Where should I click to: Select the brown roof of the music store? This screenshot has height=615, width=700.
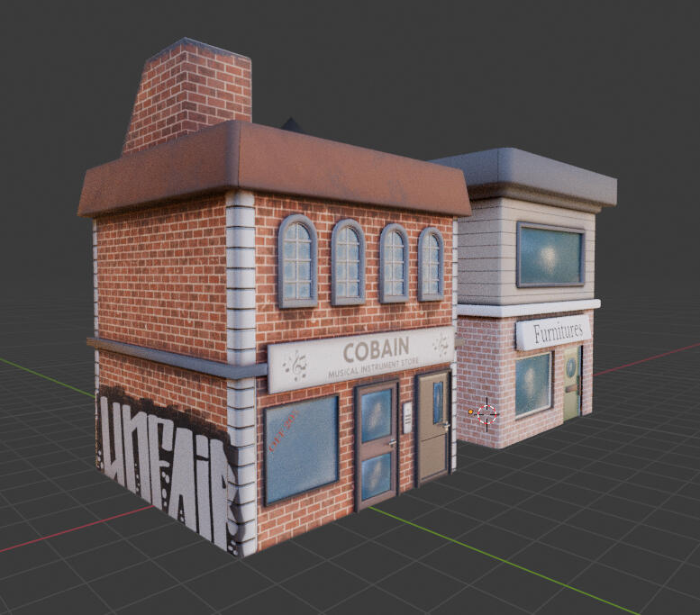coord(270,167)
